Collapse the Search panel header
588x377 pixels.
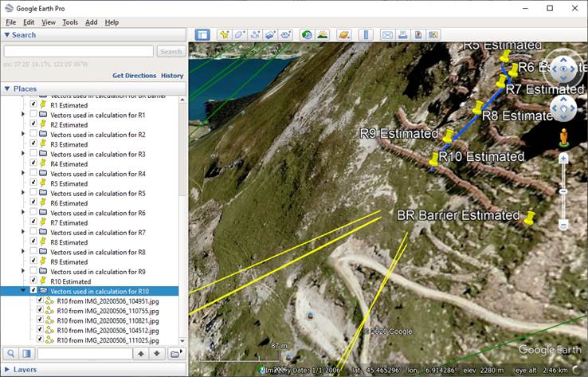click(x=93, y=35)
